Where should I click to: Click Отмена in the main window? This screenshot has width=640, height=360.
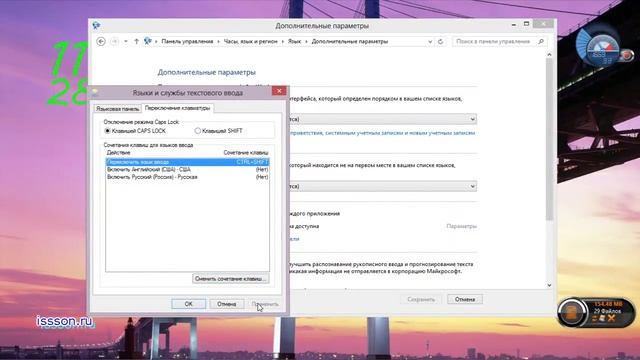[x=465, y=300]
